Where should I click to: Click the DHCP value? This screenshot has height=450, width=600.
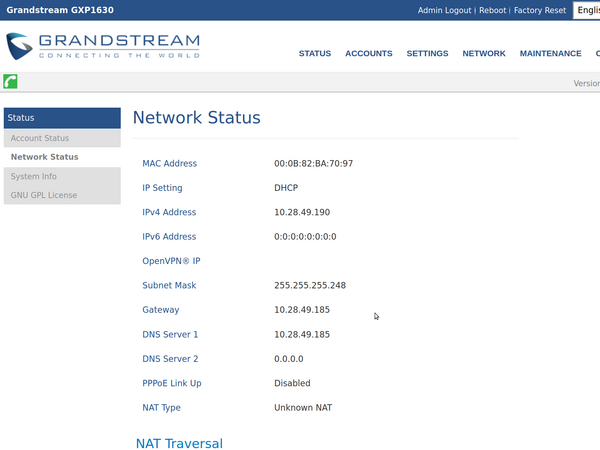(x=286, y=188)
